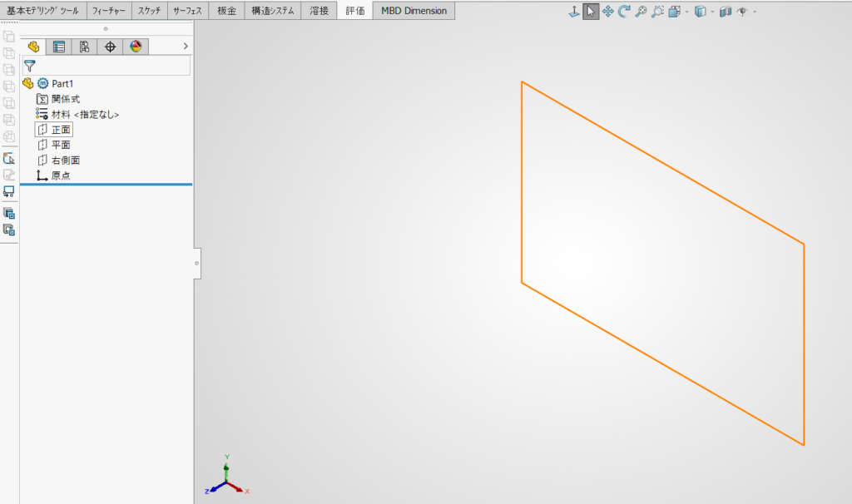
Task: Toggle the View Orientation normal-to icon
Action: pyautogui.click(x=574, y=12)
